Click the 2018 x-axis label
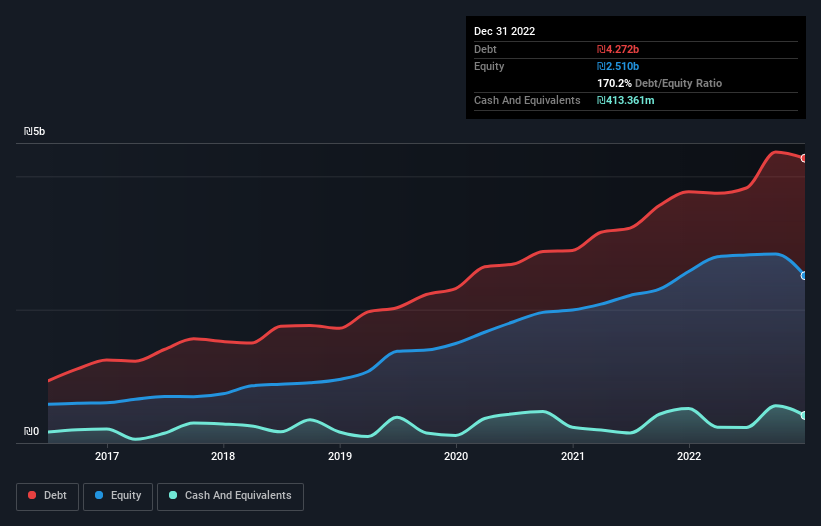 (223, 456)
